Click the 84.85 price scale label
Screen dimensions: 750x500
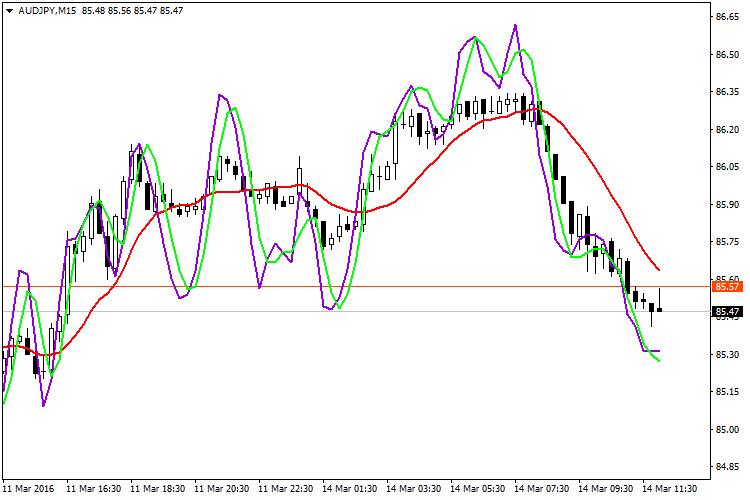click(x=727, y=467)
